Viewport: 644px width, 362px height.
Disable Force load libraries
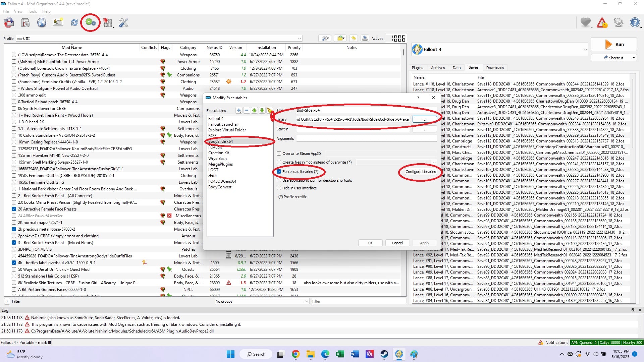(x=279, y=172)
